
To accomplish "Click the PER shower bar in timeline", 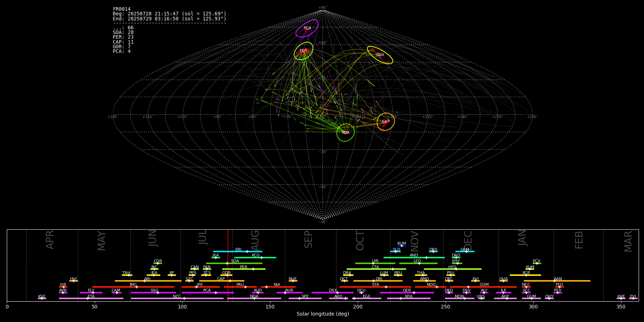I will (244, 269).
